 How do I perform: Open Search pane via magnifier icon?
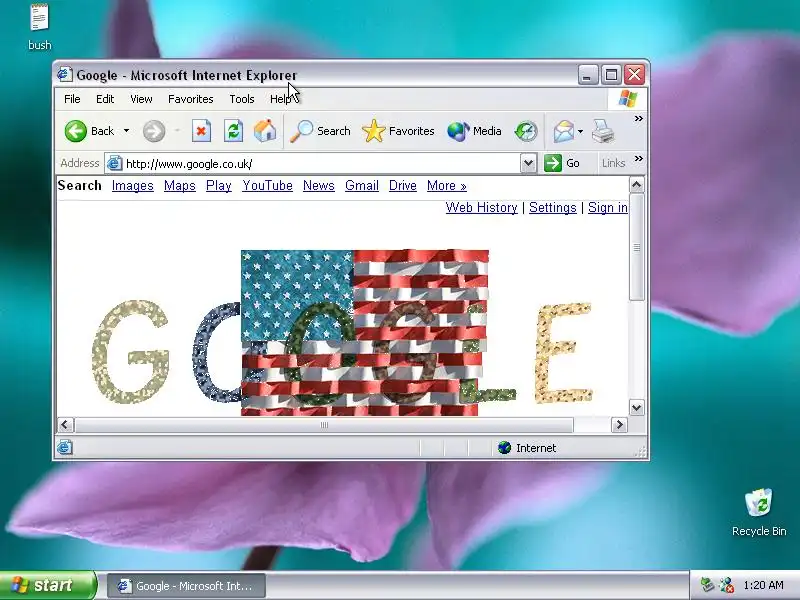tap(302, 131)
